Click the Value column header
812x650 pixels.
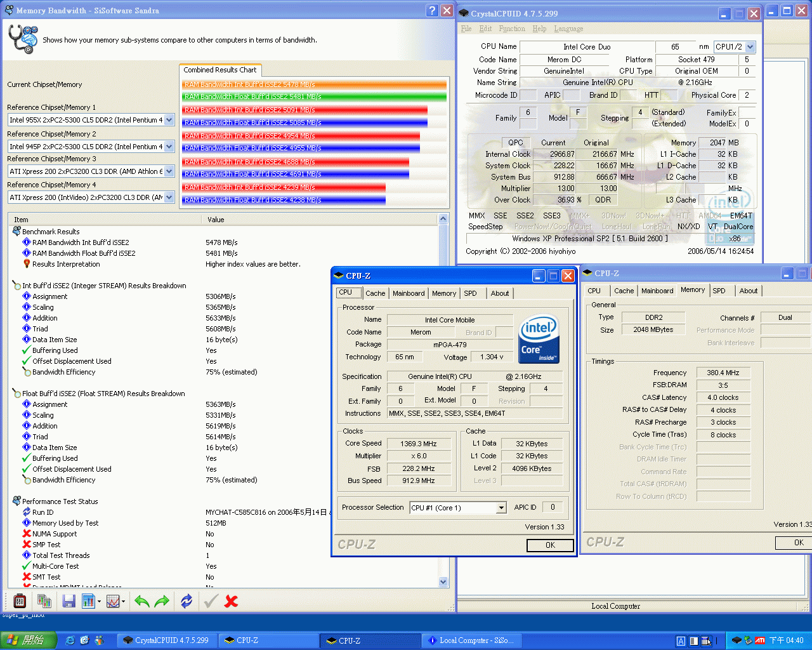click(319, 220)
